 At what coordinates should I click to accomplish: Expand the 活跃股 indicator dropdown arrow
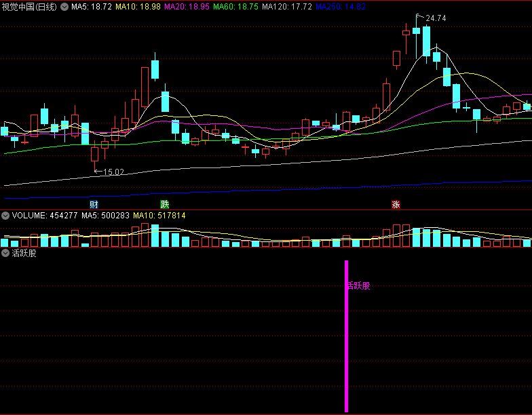(x=5, y=254)
